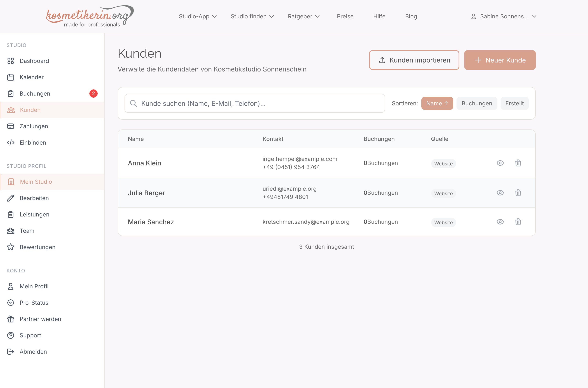View Anna Klein details via eye icon
This screenshot has width=588, height=388.
coord(500,163)
